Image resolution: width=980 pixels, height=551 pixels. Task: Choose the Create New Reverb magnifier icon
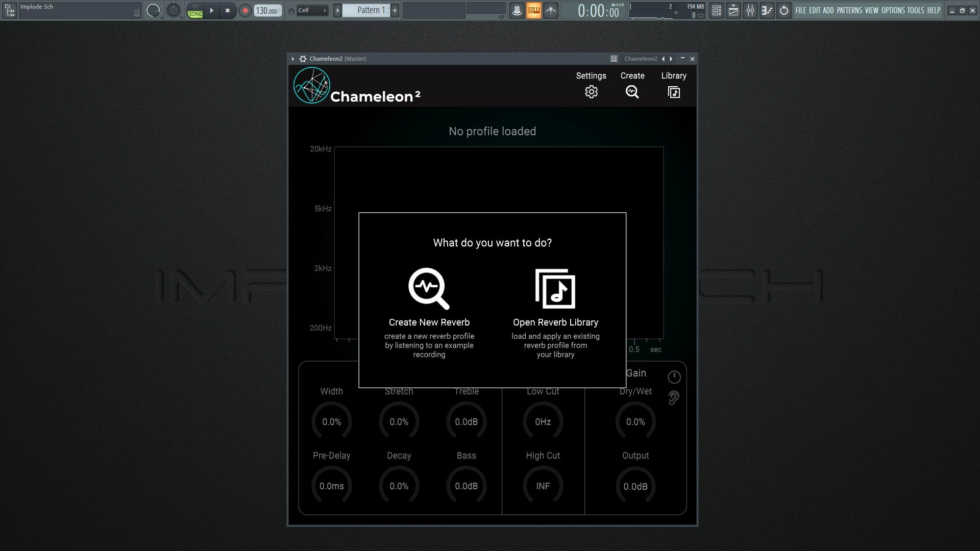point(429,288)
